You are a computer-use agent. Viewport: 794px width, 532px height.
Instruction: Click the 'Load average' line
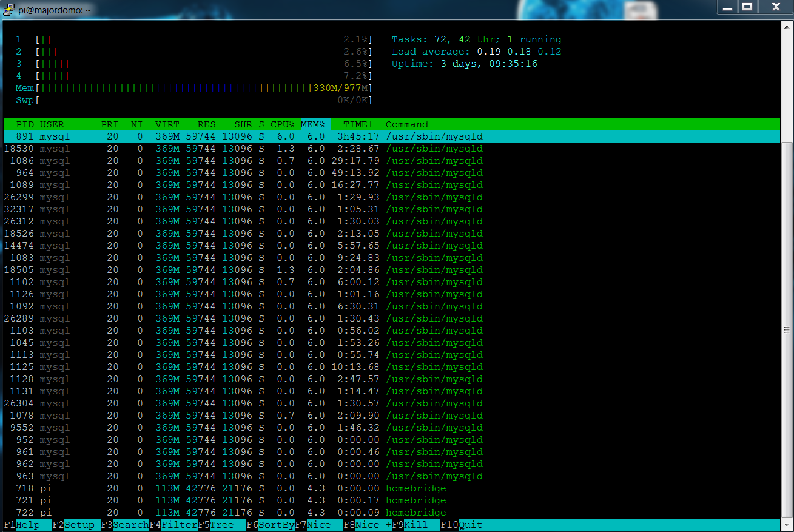click(x=477, y=52)
